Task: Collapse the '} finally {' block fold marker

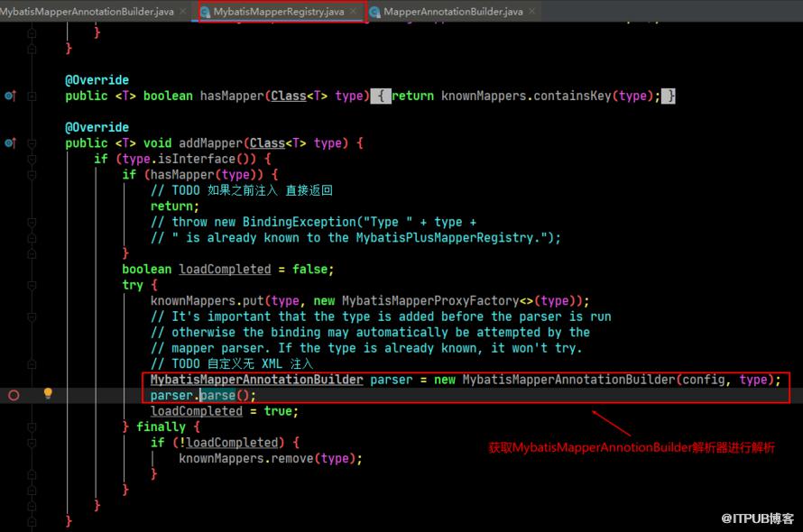Action: pos(32,427)
